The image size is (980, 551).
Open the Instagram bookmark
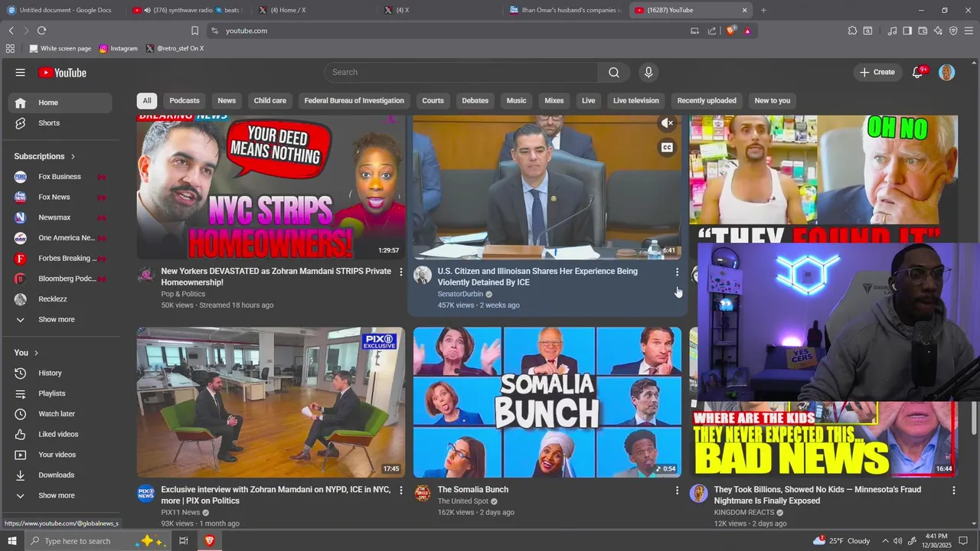[118, 48]
